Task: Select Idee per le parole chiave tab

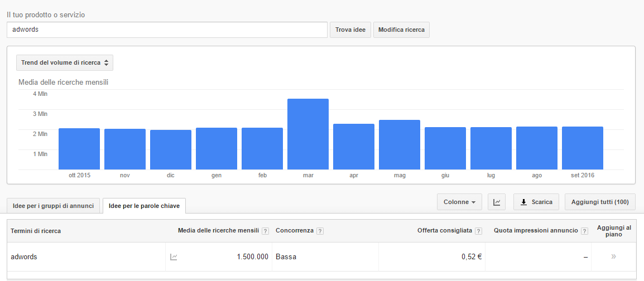Action: tap(144, 206)
